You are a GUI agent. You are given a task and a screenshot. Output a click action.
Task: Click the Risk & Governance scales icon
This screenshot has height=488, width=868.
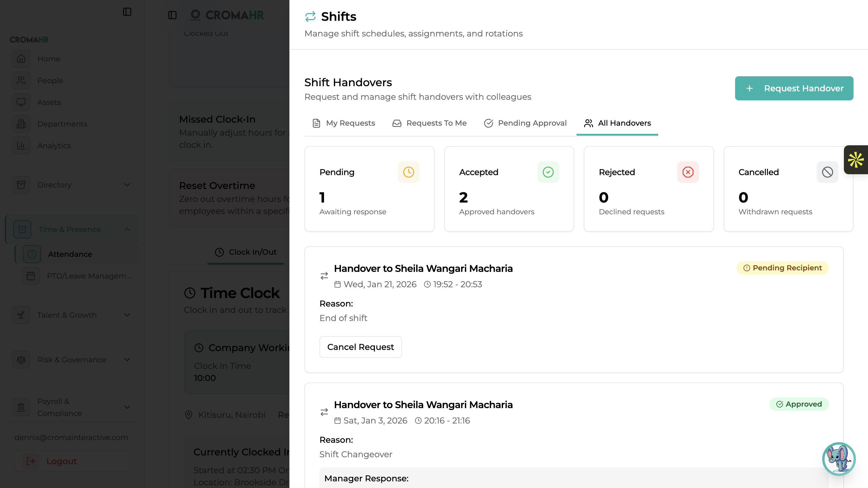pos(21,360)
